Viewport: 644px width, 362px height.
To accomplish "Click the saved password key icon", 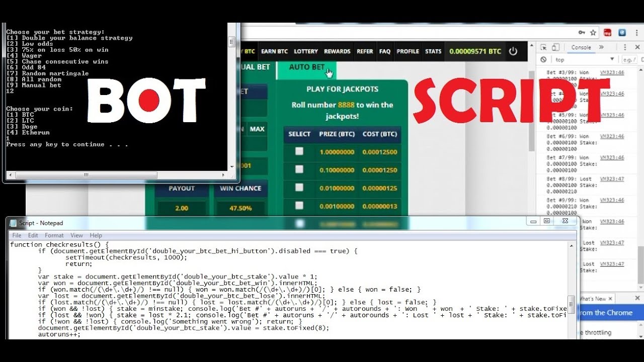I will pyautogui.click(x=582, y=33).
